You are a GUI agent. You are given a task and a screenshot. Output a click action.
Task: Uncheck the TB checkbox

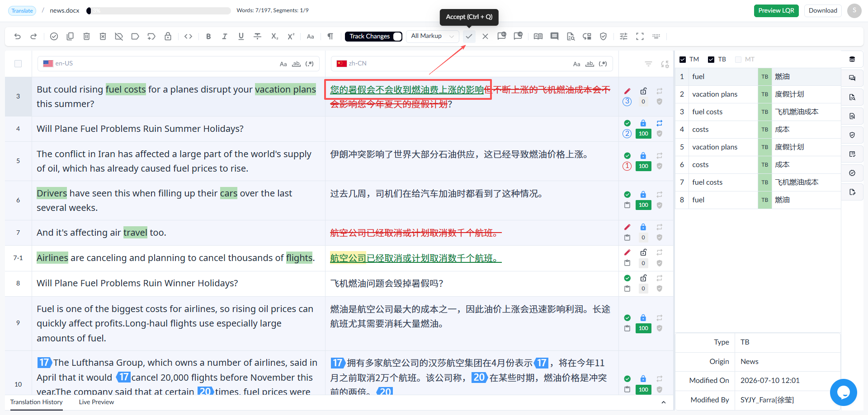711,60
